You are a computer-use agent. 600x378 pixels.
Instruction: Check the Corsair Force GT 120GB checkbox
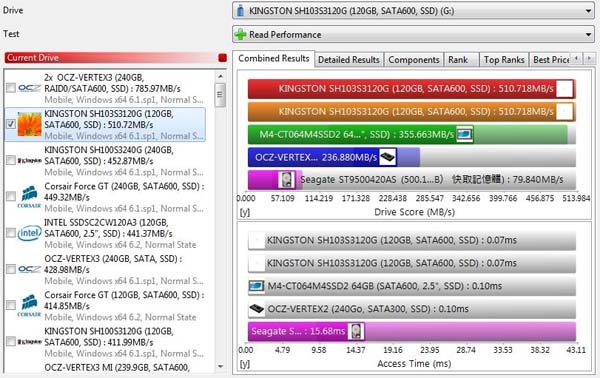tap(11, 305)
